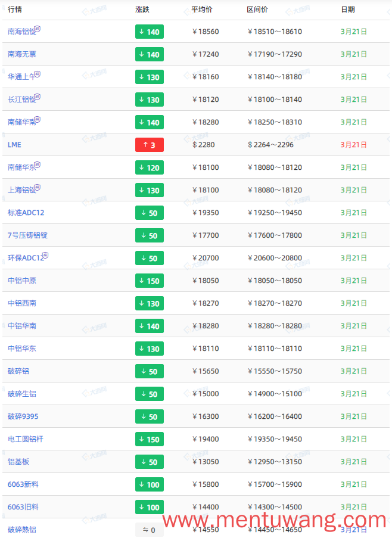Click the superscript icon beside 上海铝锭
The width and height of the screenshot is (392, 538).
(38, 187)
